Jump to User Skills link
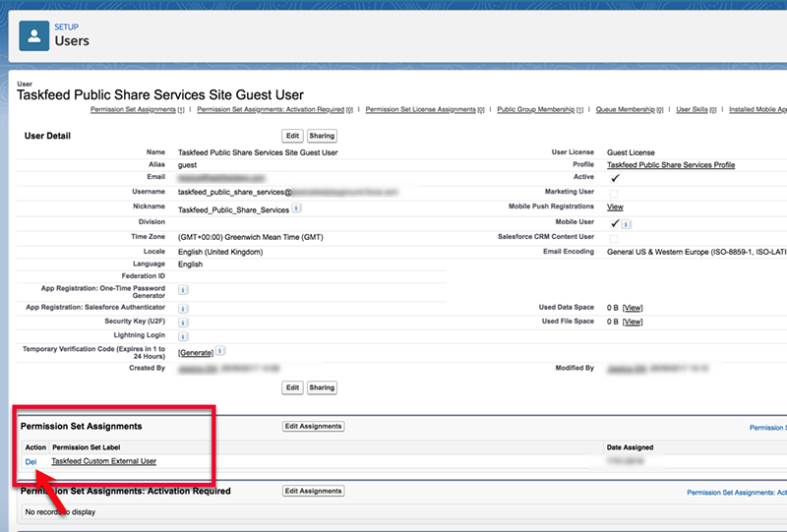The height and width of the screenshot is (532, 787). [692, 109]
